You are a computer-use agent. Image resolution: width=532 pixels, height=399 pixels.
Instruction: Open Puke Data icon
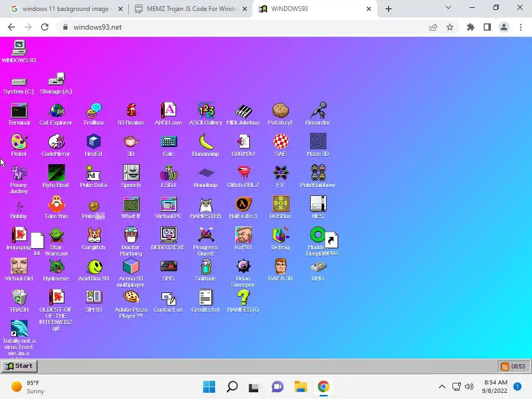pyautogui.click(x=94, y=177)
